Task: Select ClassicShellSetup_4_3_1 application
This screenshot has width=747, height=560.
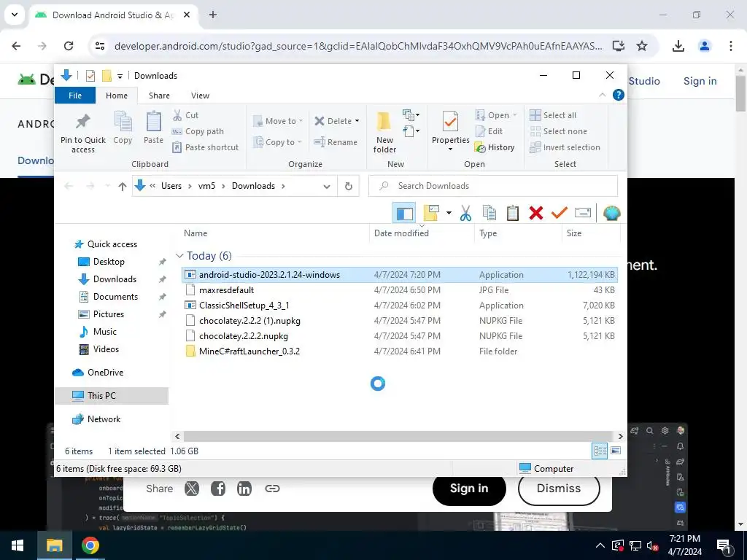Action: click(x=399, y=306)
